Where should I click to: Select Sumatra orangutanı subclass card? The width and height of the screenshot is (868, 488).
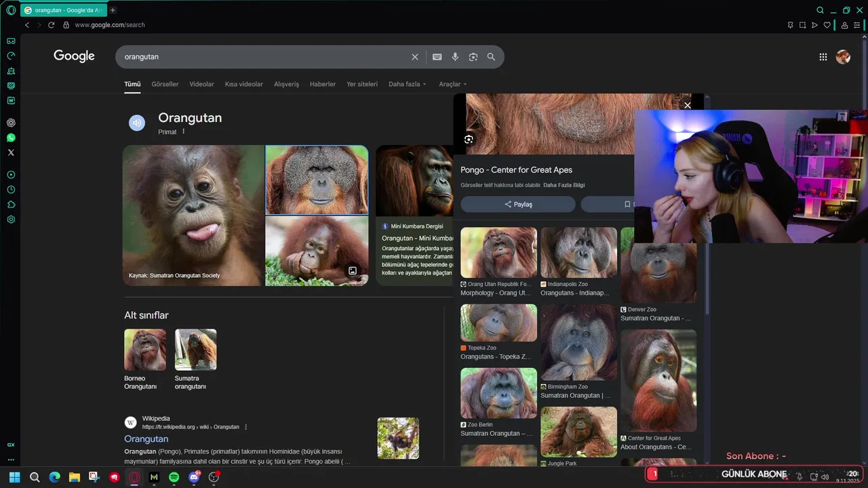(x=195, y=359)
